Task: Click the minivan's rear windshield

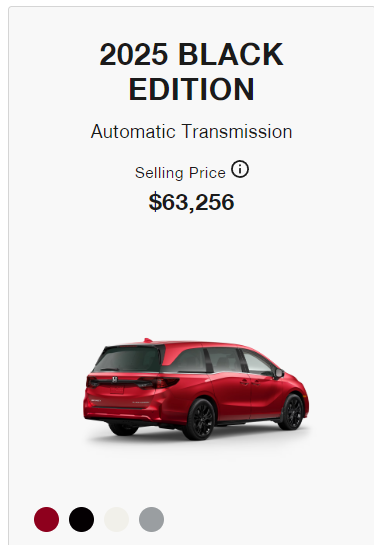Action: pos(128,359)
